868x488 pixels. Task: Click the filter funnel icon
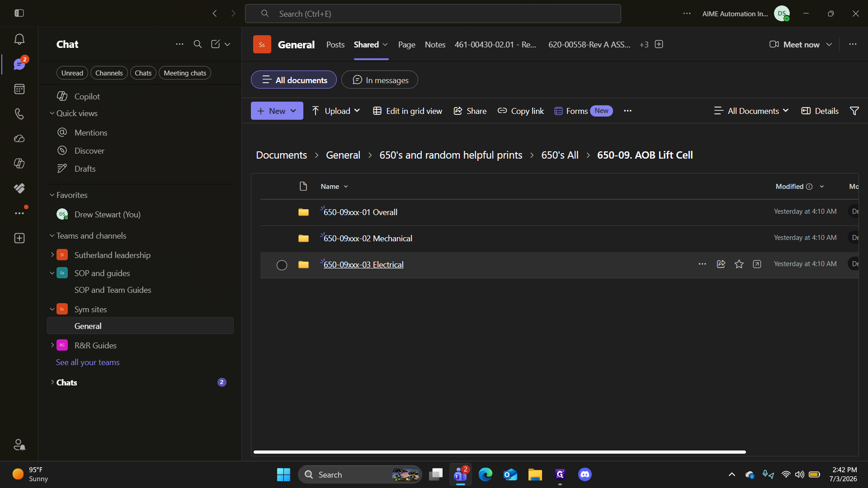pyautogui.click(x=854, y=111)
